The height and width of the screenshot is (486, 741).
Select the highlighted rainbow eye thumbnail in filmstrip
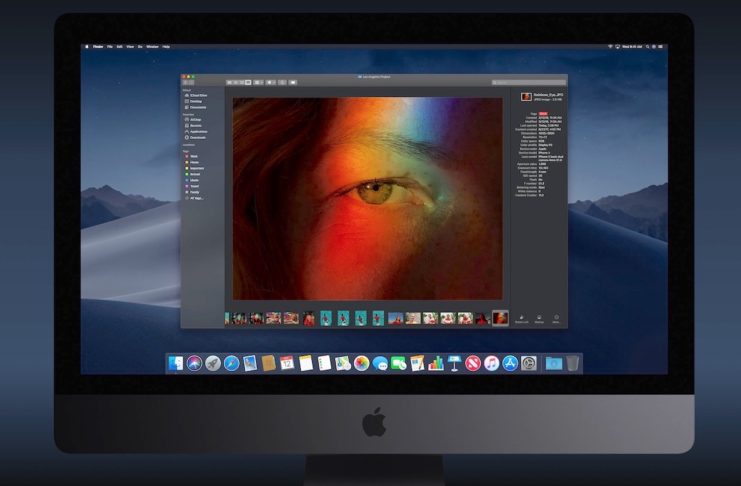tap(500, 318)
